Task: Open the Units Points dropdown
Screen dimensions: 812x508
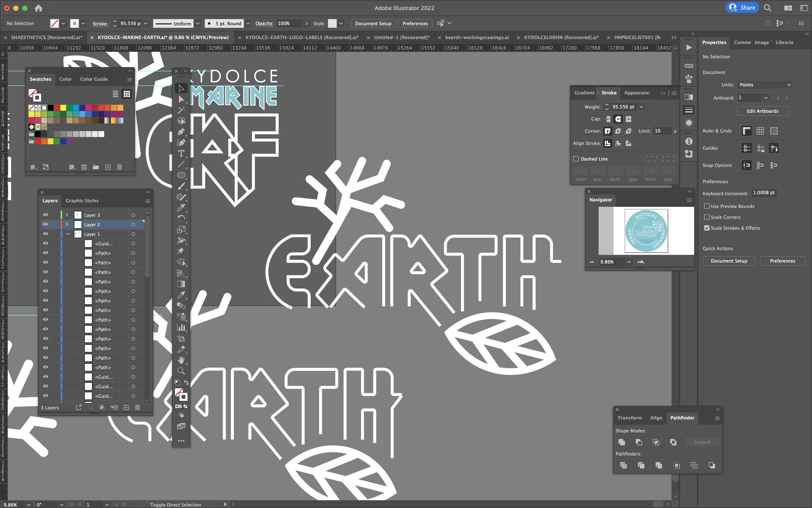Action: [765, 85]
